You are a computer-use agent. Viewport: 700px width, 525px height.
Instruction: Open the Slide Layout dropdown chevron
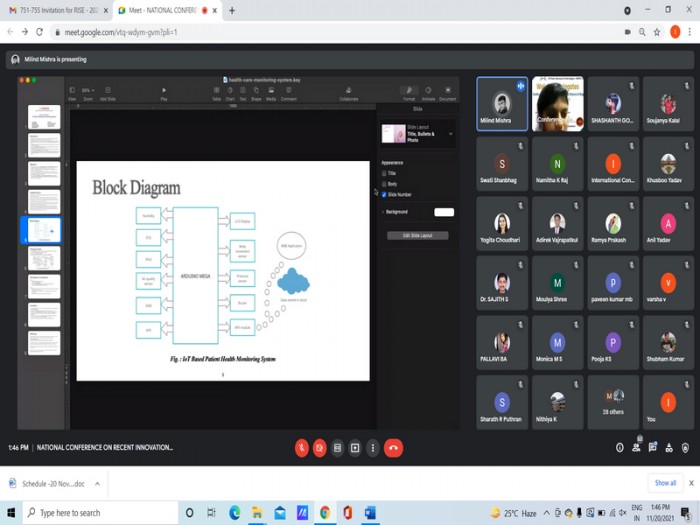(x=451, y=133)
